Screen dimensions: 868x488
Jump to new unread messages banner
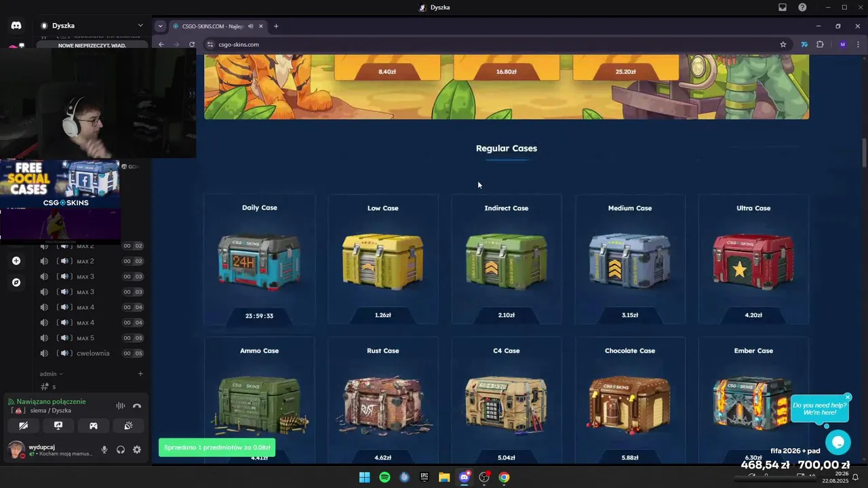click(92, 45)
